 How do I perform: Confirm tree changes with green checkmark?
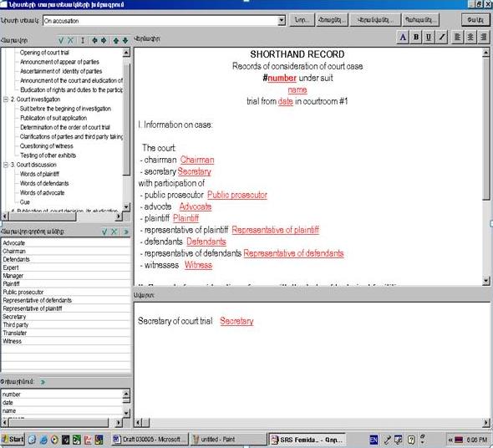click(x=61, y=40)
